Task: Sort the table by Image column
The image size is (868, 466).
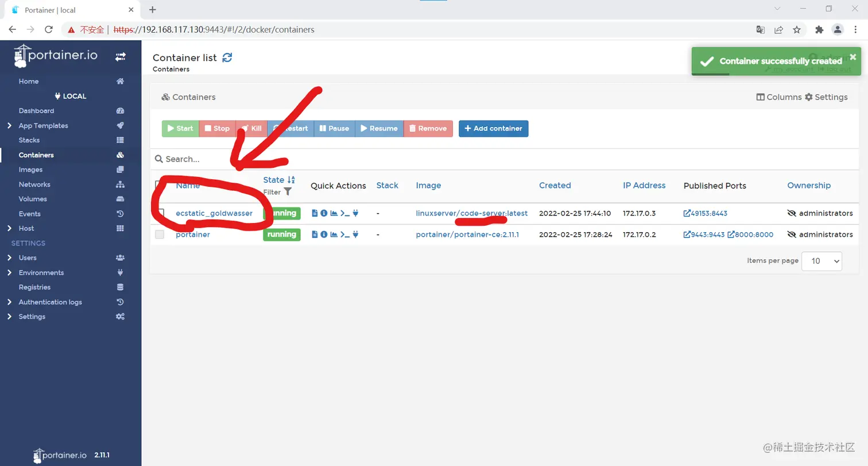Action: pyautogui.click(x=428, y=186)
